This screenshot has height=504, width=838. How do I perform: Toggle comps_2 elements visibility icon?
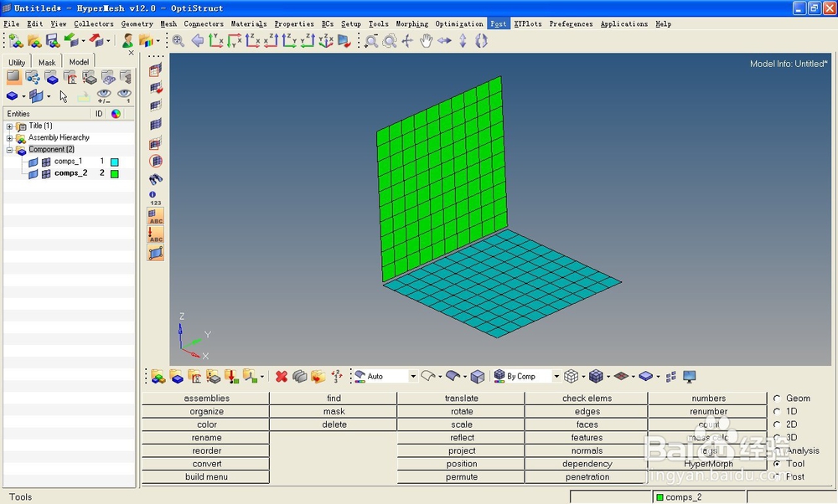click(x=46, y=173)
